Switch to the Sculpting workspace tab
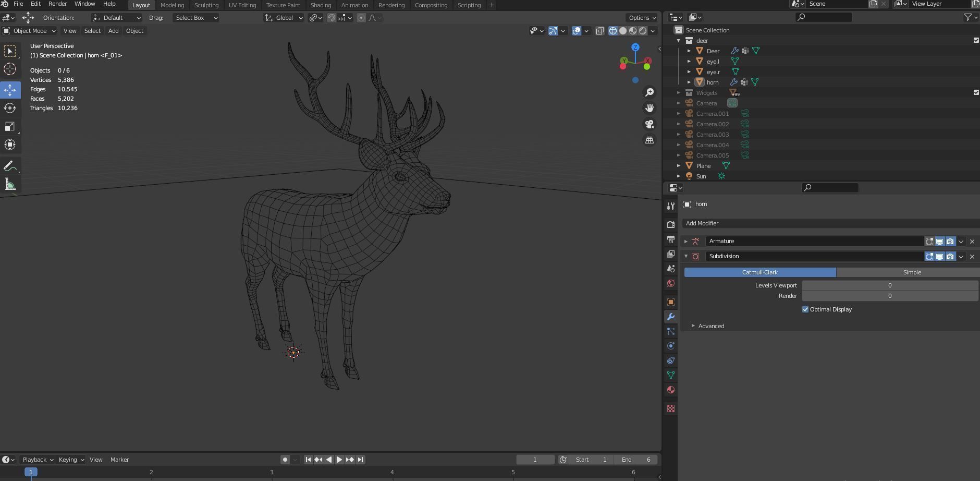Viewport: 980px width, 481px height. pos(206,5)
